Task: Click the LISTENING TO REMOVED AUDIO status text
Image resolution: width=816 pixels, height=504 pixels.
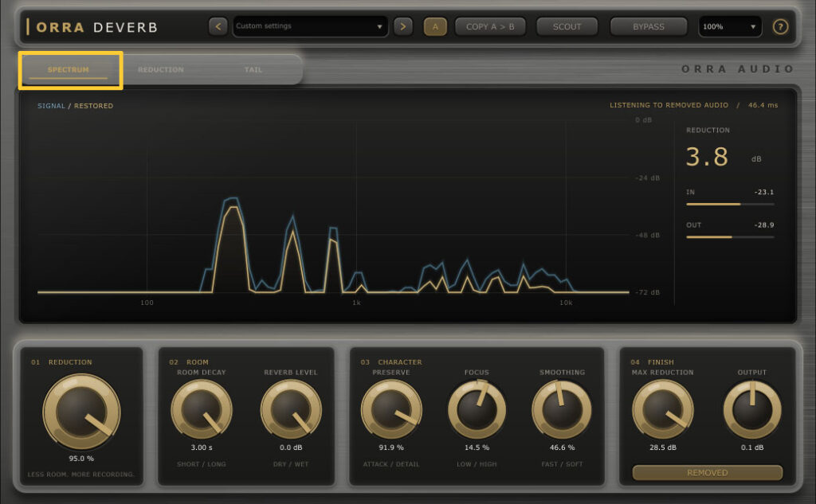Action: click(x=669, y=105)
